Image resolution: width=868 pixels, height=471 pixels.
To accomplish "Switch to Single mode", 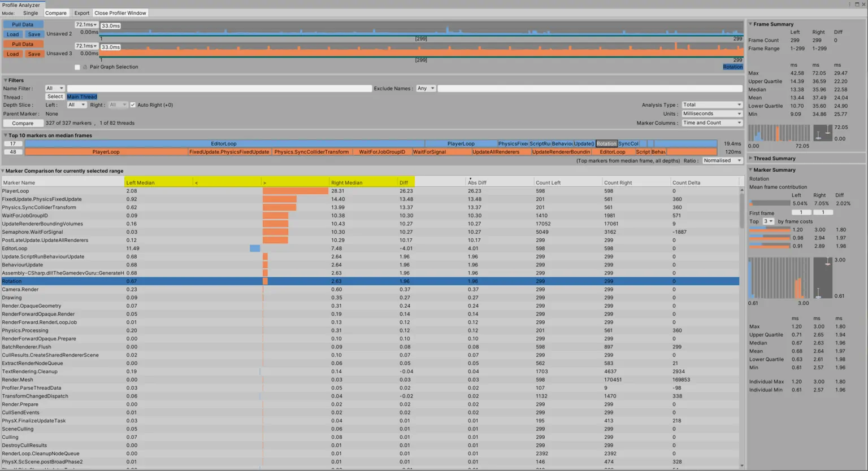I will [x=31, y=13].
